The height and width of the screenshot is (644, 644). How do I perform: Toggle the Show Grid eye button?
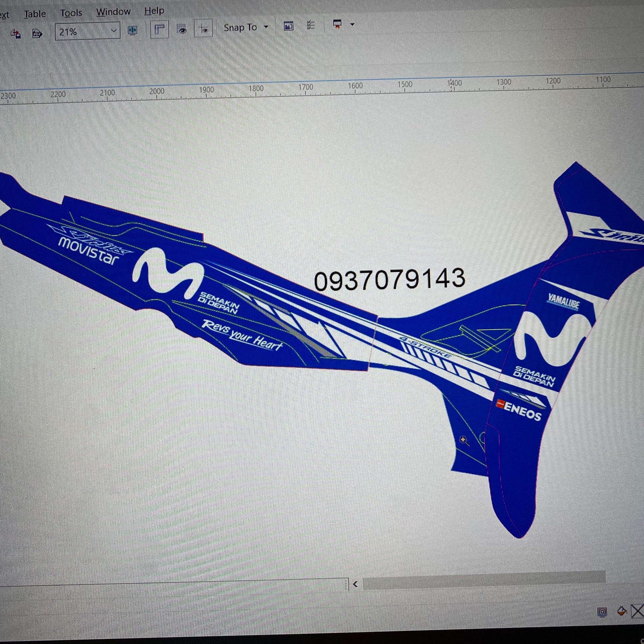[x=182, y=30]
